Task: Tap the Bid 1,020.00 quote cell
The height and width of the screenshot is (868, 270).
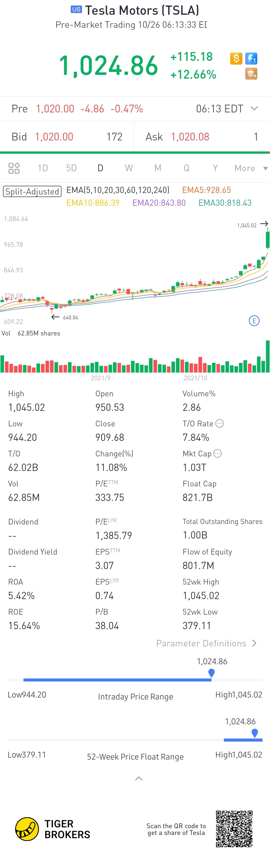Action: (67, 136)
